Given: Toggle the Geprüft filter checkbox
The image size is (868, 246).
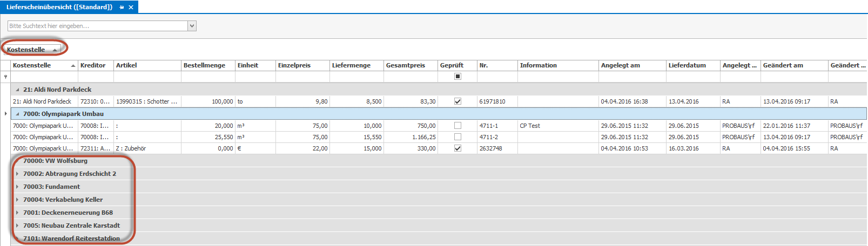Looking at the screenshot, I should [457, 77].
